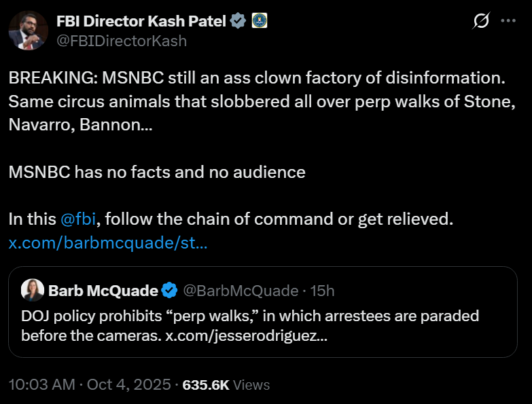The width and height of the screenshot is (532, 404).
Task: Open the x.com/jesserodriguez… link
Action: click(x=247, y=335)
